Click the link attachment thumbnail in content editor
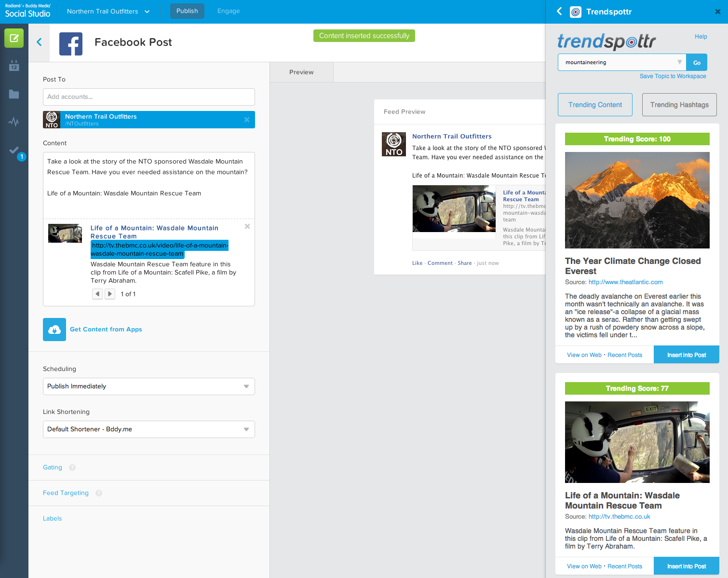 (65, 233)
